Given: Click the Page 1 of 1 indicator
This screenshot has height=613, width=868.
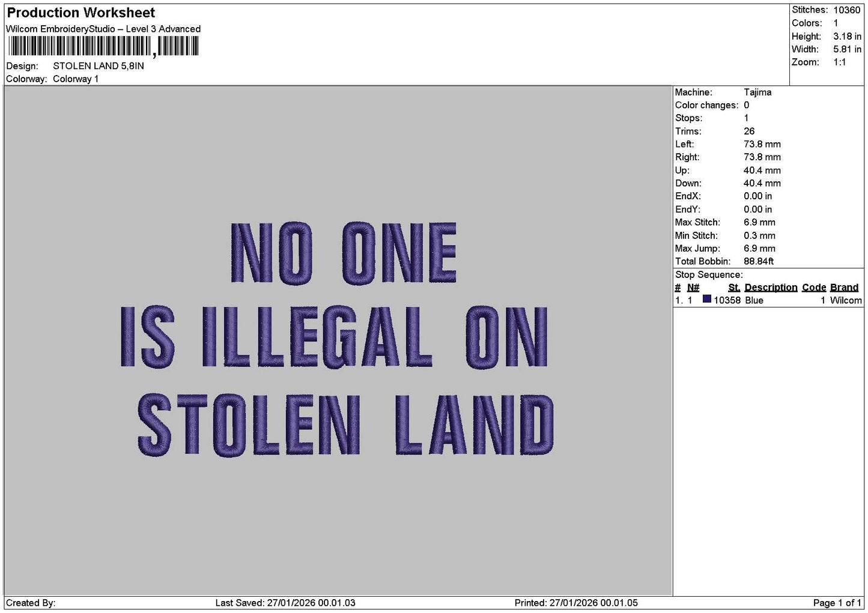Looking at the screenshot, I should click(x=837, y=603).
